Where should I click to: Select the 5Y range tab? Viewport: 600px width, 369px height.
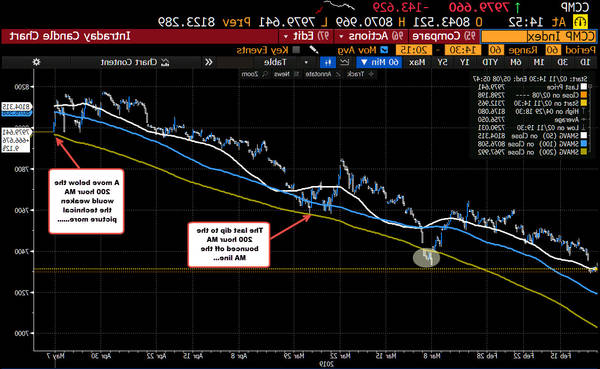[x=442, y=62]
